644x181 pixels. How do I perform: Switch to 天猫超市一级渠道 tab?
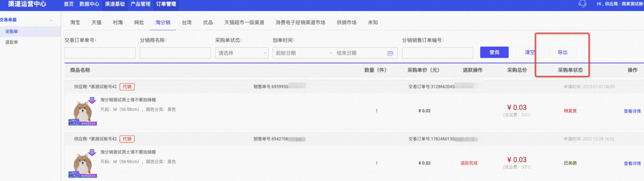click(244, 23)
